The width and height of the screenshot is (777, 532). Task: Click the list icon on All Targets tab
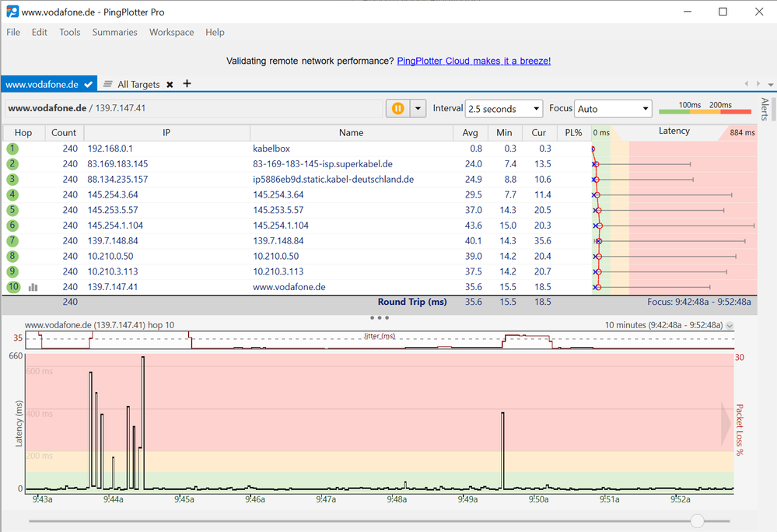[x=107, y=84]
